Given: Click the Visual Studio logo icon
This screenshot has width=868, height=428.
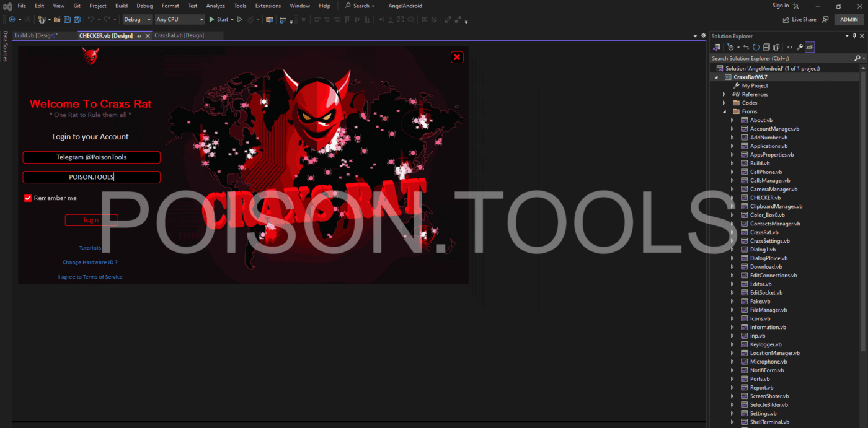Looking at the screenshot, I should 7,6.
